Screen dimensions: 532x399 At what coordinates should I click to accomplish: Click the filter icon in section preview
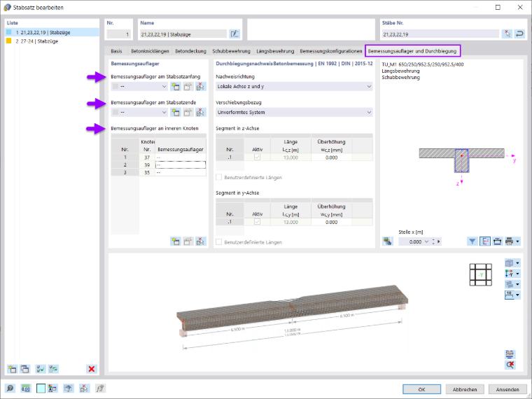(472, 241)
